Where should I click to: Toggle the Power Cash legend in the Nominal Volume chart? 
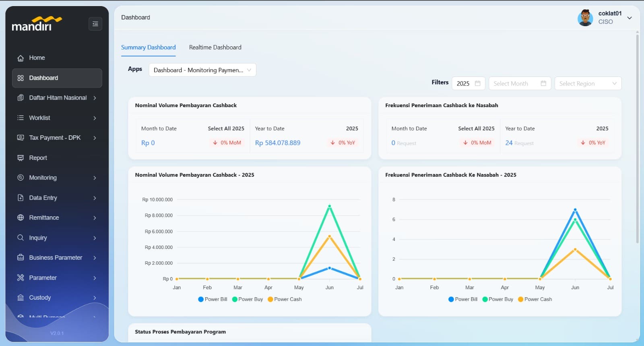285,299
